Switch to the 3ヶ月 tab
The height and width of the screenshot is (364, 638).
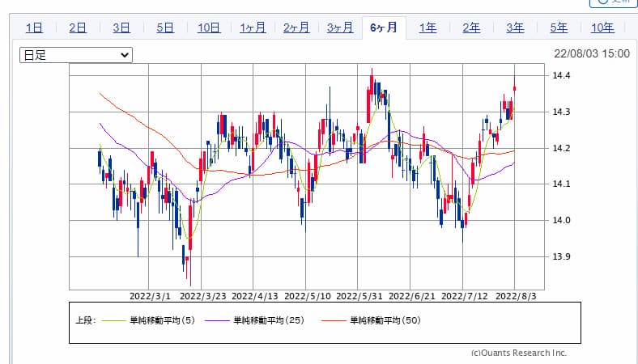click(x=340, y=28)
